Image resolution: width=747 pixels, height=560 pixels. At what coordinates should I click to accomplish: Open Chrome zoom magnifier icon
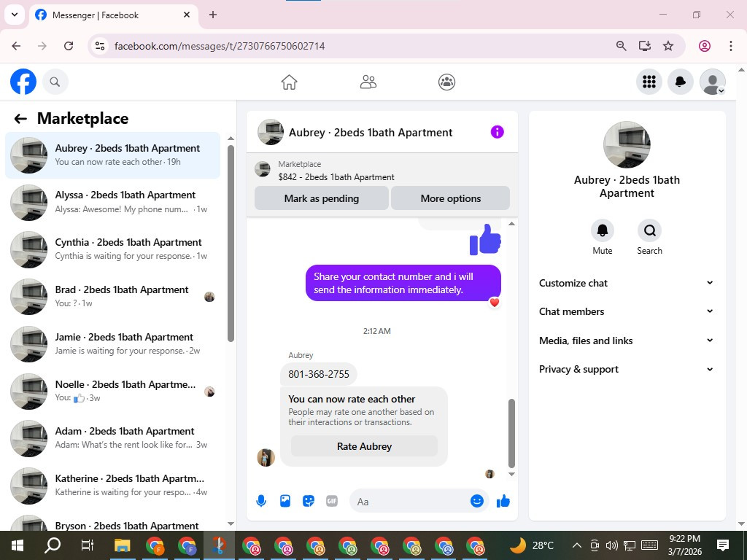[622, 46]
